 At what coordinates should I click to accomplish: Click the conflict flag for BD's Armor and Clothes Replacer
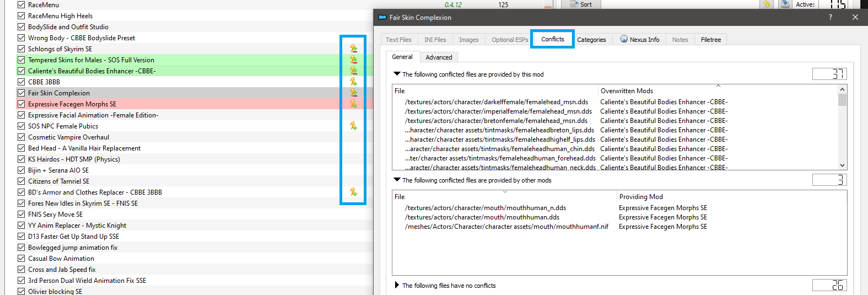pyautogui.click(x=353, y=192)
